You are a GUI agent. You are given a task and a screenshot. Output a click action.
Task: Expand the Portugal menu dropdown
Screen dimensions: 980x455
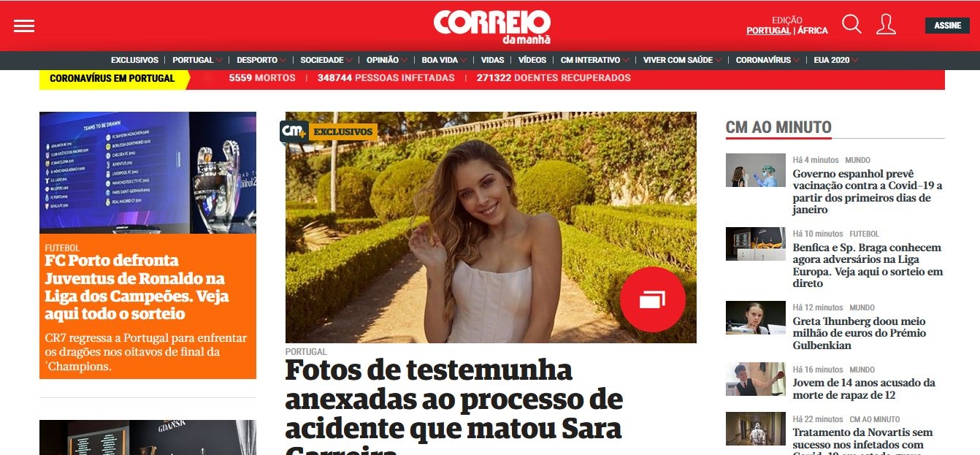pyautogui.click(x=218, y=61)
